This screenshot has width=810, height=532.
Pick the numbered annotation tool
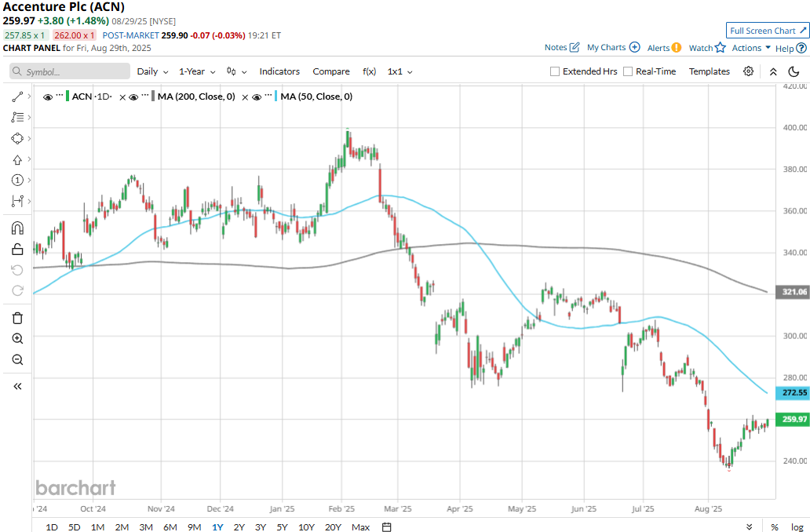pyautogui.click(x=17, y=180)
